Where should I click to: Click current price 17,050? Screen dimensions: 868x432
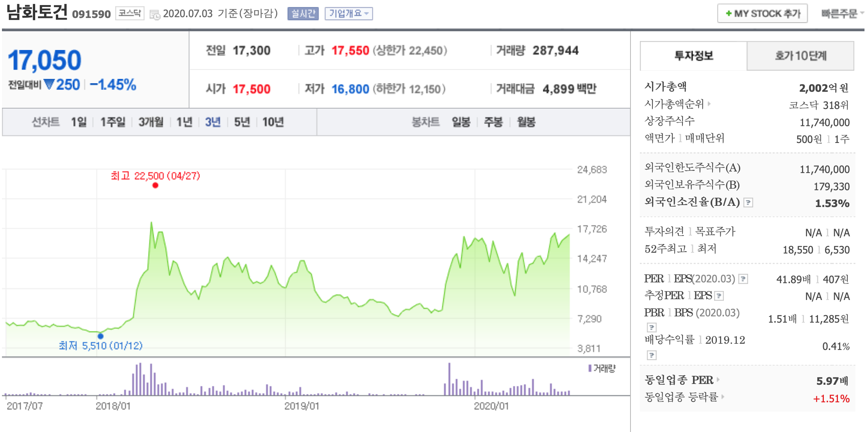pos(45,61)
